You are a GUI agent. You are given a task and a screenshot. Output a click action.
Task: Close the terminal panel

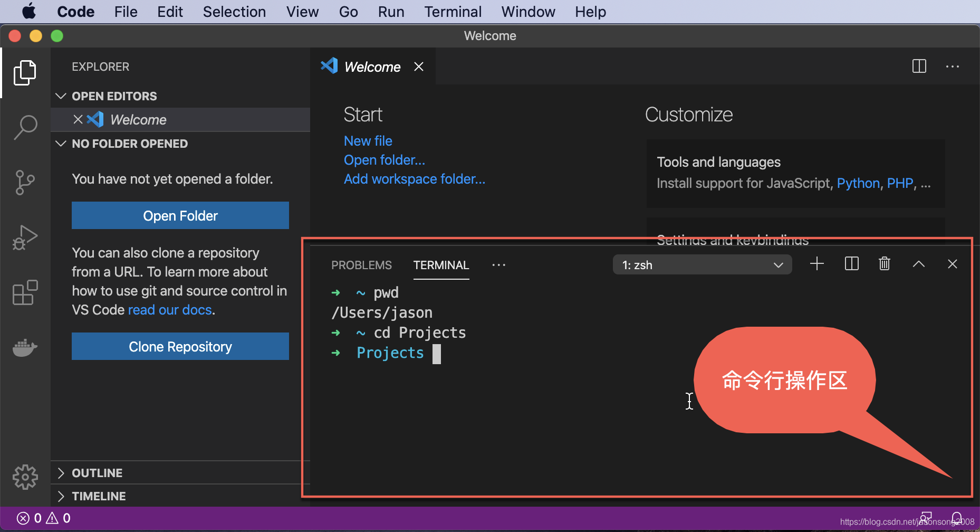click(x=952, y=264)
